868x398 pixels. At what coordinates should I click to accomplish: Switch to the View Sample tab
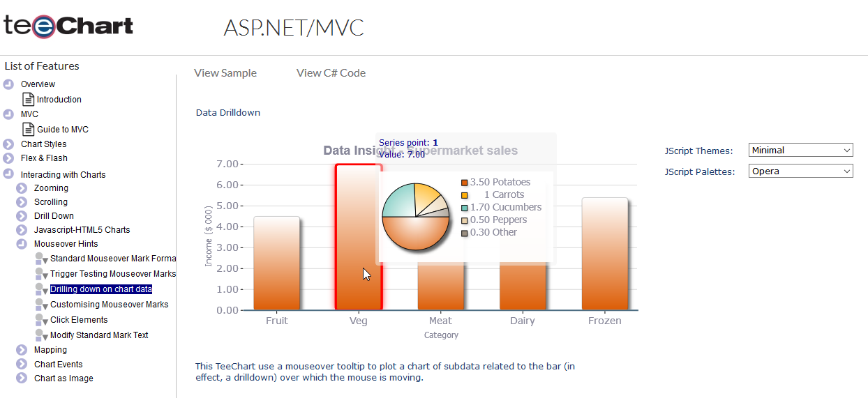point(225,73)
